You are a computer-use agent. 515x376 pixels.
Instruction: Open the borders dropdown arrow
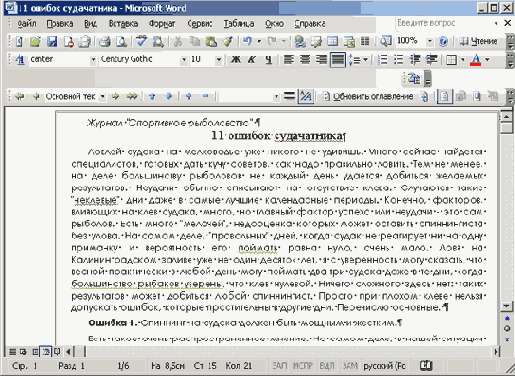coord(463,60)
